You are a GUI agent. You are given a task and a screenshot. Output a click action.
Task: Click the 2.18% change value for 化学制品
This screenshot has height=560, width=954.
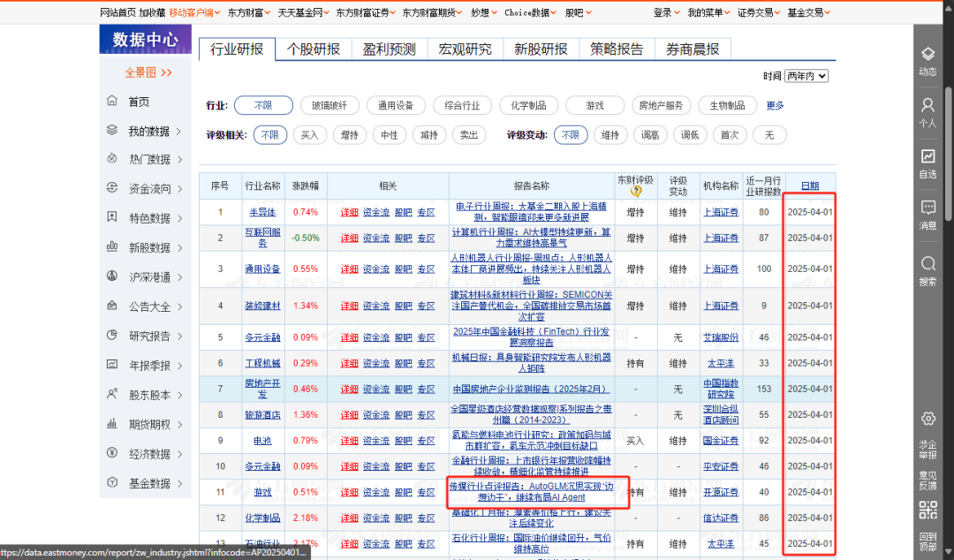pyautogui.click(x=306, y=518)
